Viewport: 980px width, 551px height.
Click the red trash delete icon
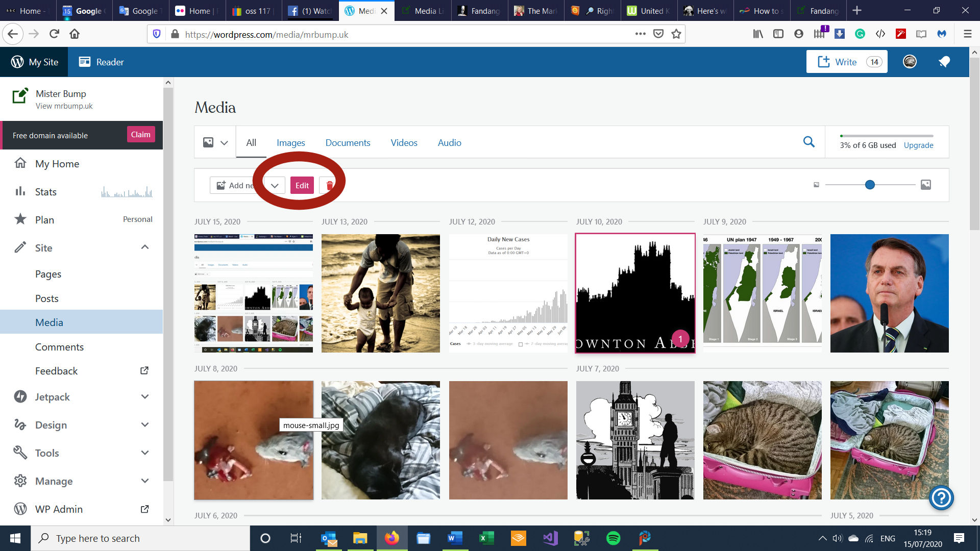330,185
